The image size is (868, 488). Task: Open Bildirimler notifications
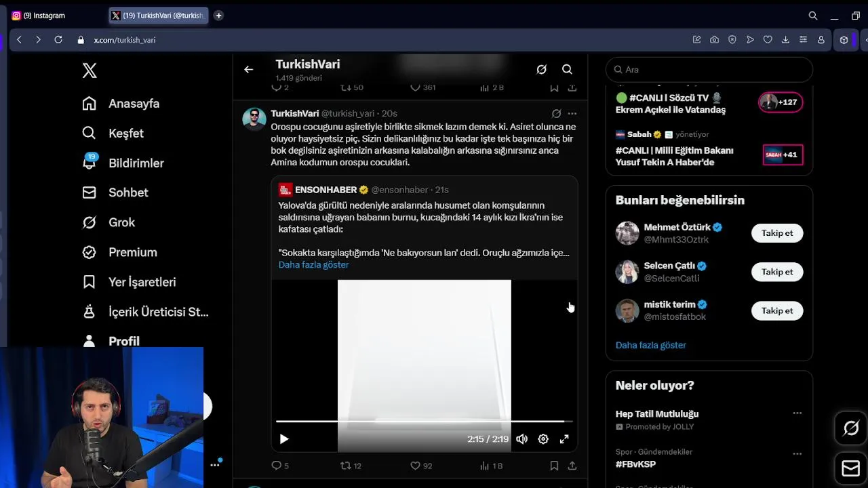point(123,163)
